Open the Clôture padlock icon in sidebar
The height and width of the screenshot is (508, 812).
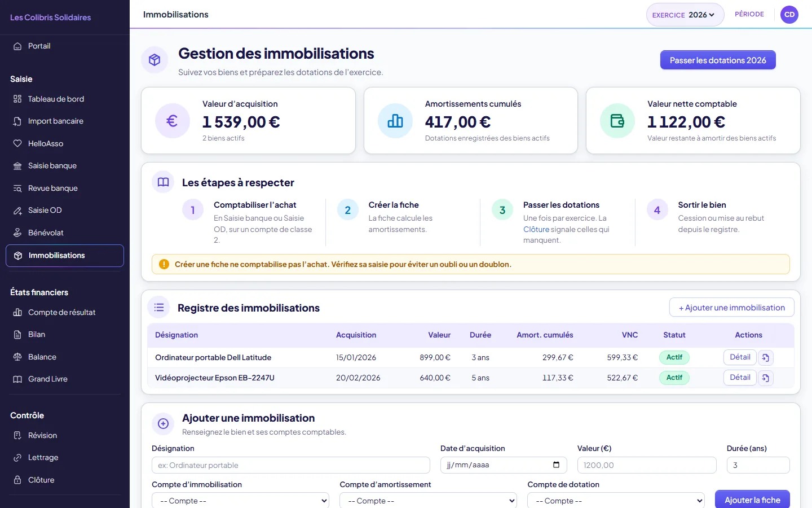click(17, 480)
